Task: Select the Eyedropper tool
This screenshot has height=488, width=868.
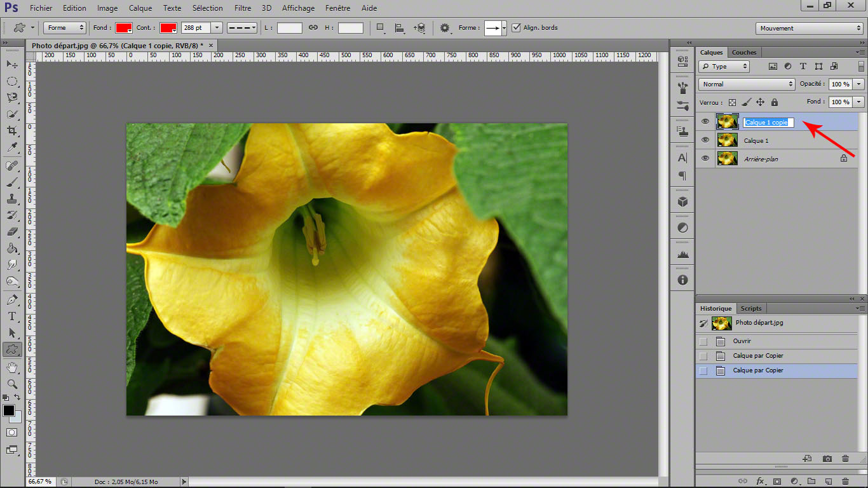Action: pos(12,147)
